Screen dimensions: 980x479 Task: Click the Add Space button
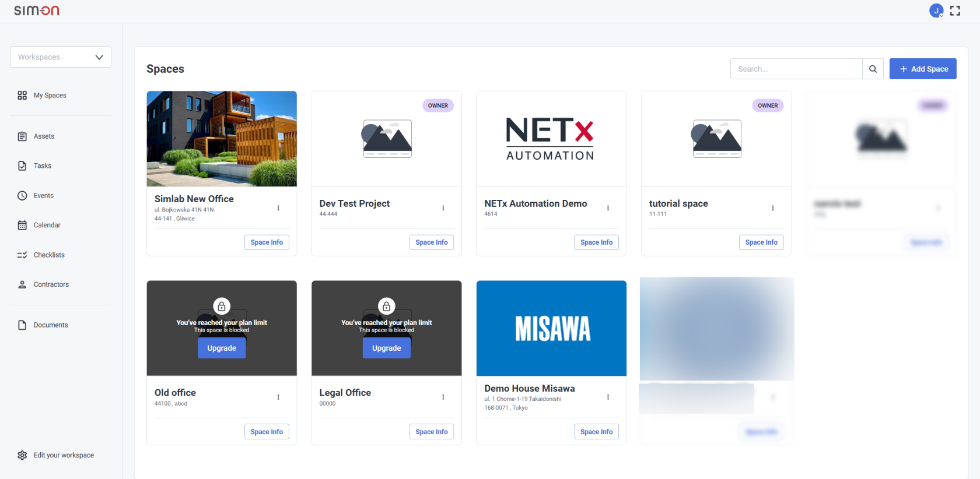click(x=923, y=69)
